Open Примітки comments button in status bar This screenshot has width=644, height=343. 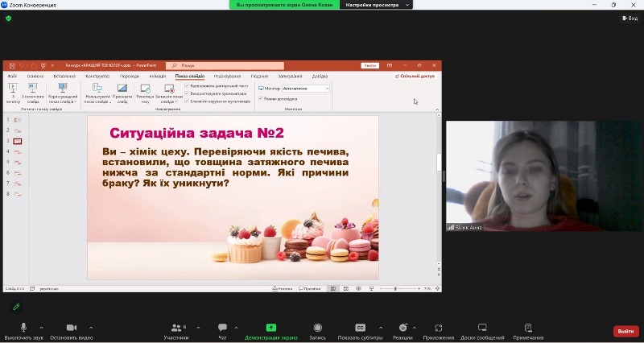point(310,289)
